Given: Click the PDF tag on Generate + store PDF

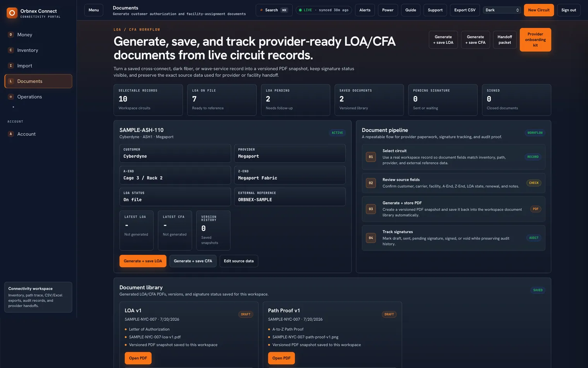Looking at the screenshot, I should (x=536, y=209).
